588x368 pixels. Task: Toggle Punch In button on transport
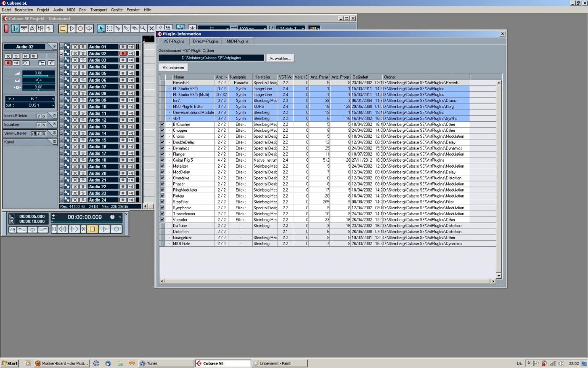(x=22, y=229)
